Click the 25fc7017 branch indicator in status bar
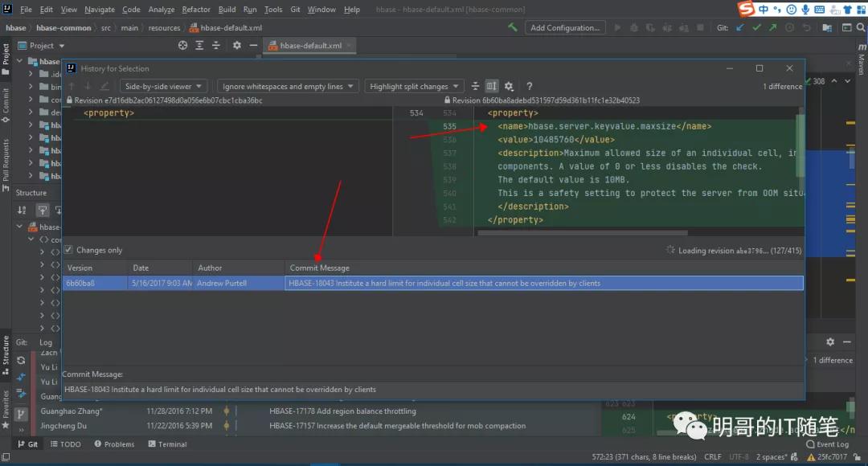Screen dimensions: 868x466 [x=827, y=456]
